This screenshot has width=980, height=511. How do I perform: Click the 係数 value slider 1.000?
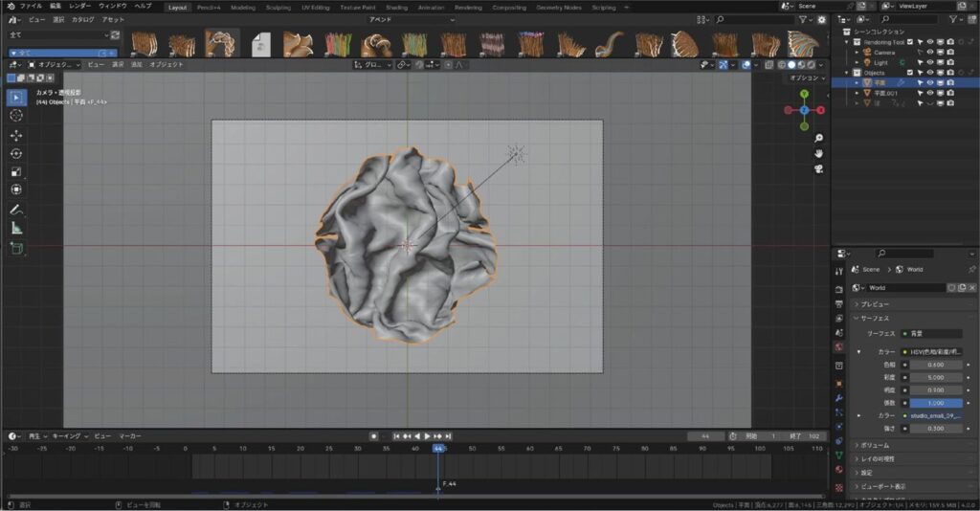pos(936,403)
